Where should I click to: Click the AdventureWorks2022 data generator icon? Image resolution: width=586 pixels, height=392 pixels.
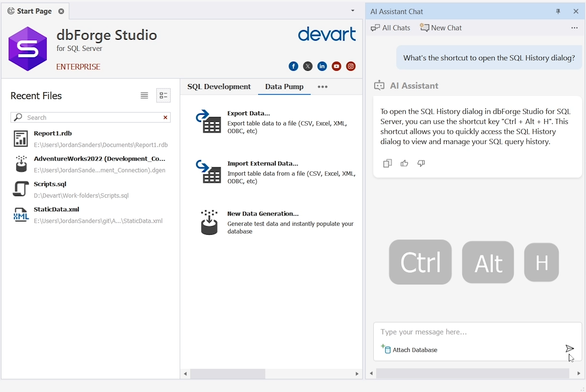click(21, 164)
